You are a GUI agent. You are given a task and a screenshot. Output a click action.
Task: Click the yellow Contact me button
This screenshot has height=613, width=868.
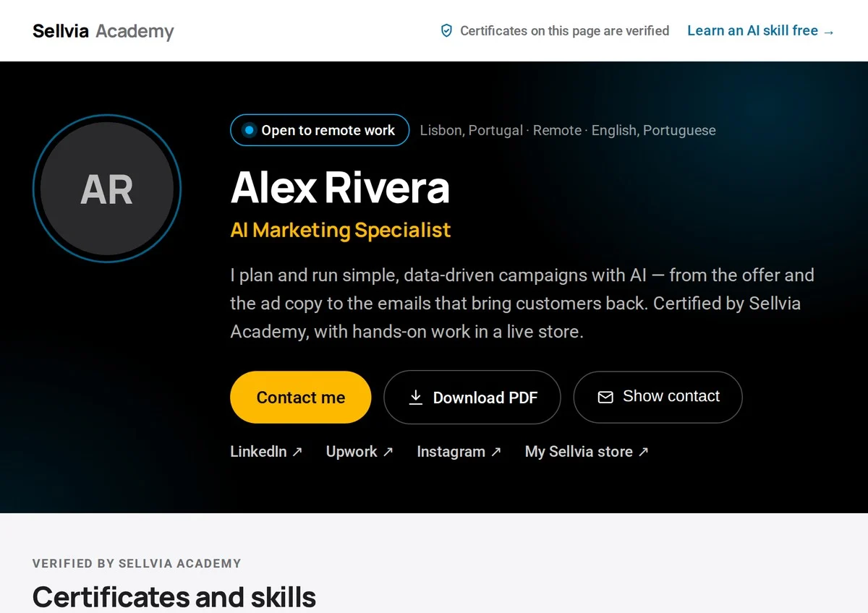tap(301, 397)
